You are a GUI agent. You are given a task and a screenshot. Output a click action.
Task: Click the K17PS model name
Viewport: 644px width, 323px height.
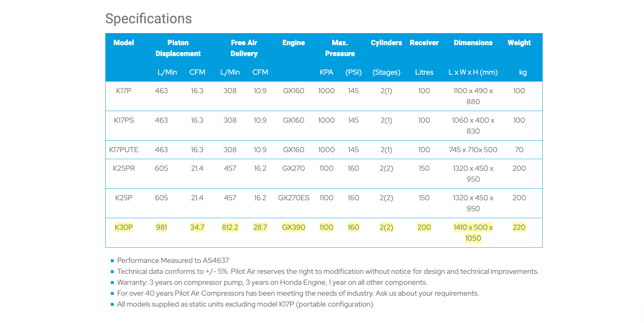click(x=124, y=120)
